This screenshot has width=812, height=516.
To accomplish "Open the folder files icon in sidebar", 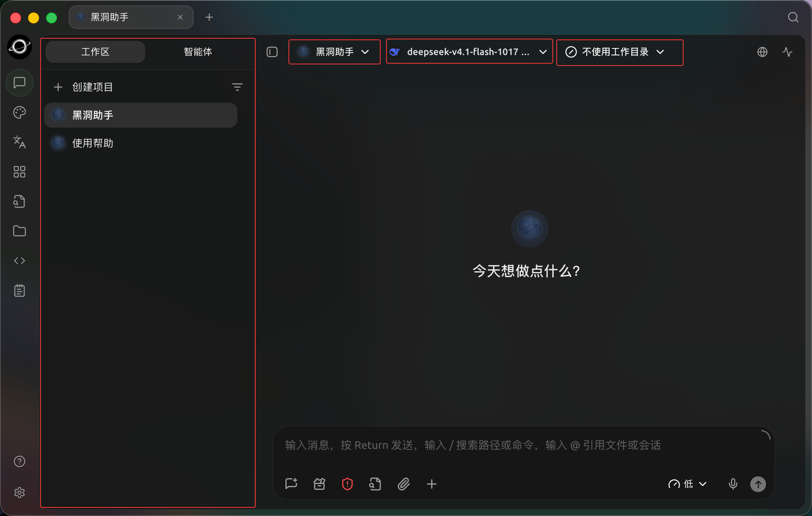I will (20, 231).
